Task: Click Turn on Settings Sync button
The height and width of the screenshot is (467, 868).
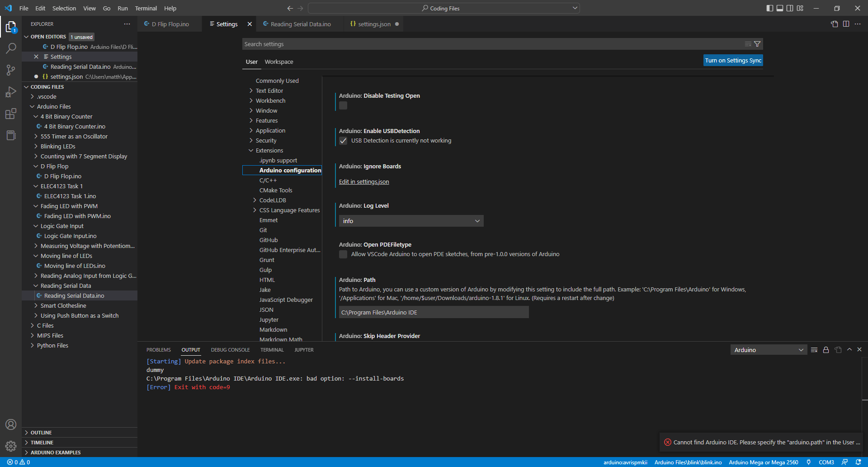Action: click(x=733, y=60)
